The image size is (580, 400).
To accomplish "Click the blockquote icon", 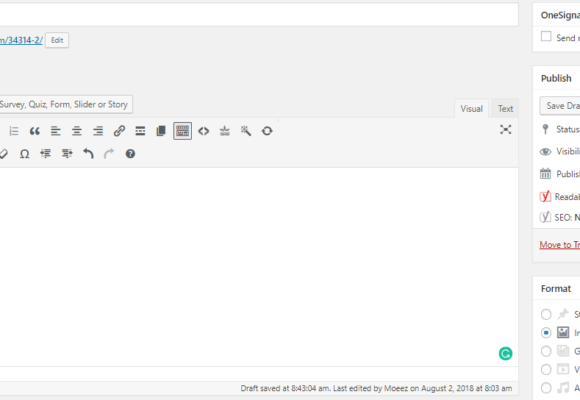I will coord(35,131).
